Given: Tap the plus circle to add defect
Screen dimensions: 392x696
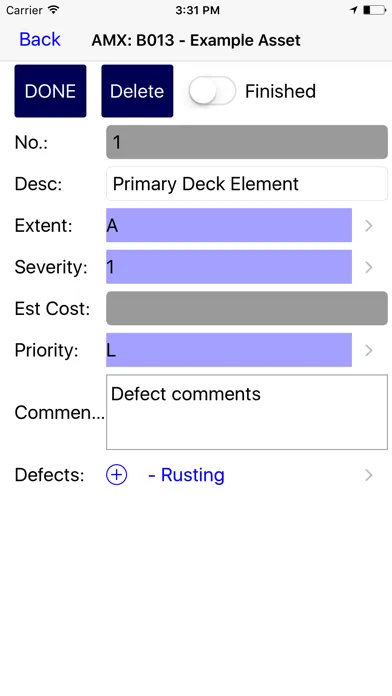Looking at the screenshot, I should pyautogui.click(x=116, y=475).
